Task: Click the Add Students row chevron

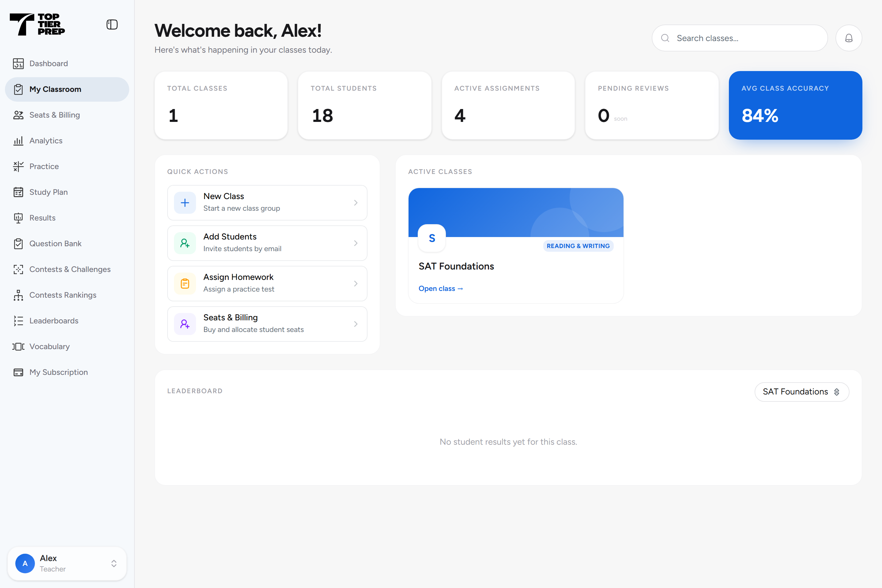Action: pyautogui.click(x=356, y=243)
